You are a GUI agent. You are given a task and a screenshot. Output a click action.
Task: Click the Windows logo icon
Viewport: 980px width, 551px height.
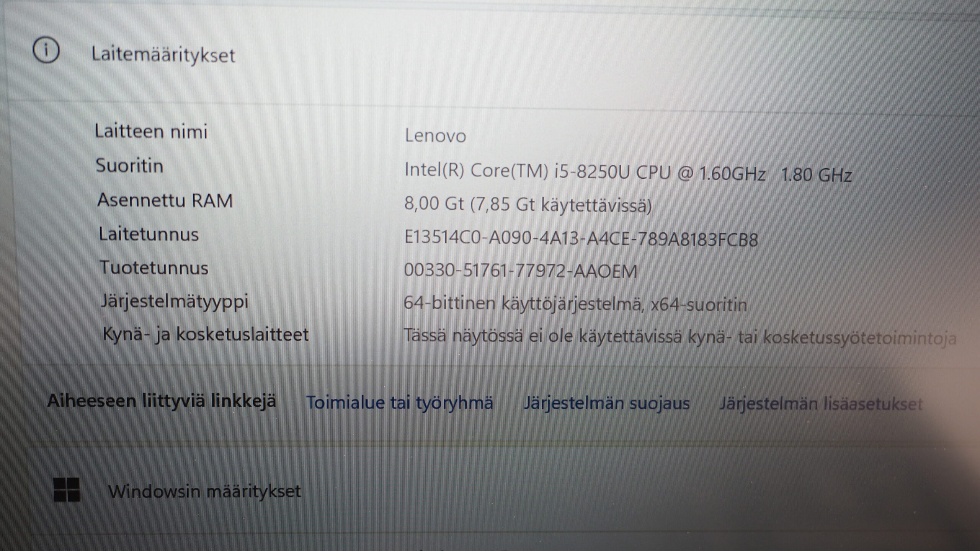coord(67,489)
